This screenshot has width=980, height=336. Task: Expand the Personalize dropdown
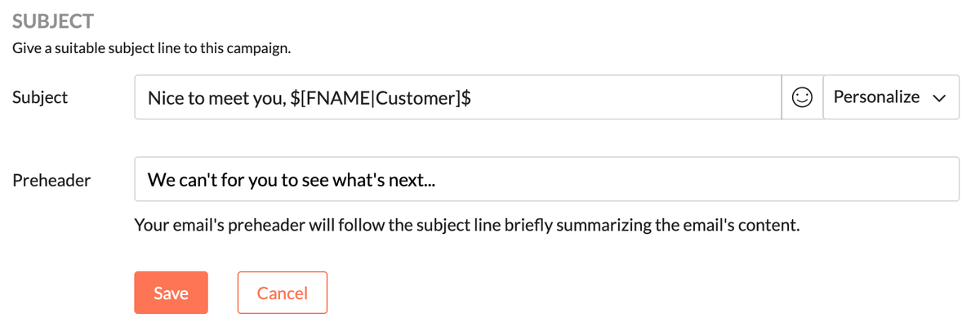point(890,97)
